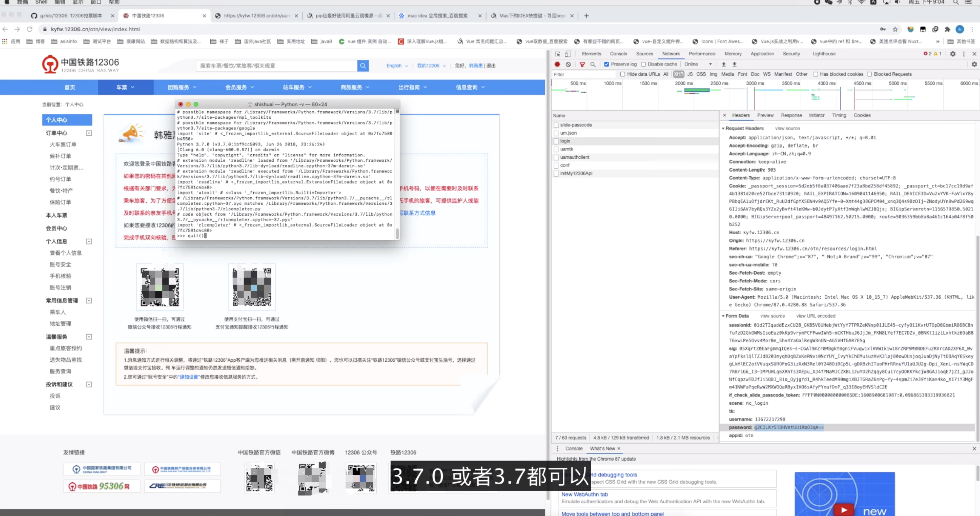The width and height of the screenshot is (980, 516).
Task: Collapse the Form Data section triangle
Action: [723, 316]
